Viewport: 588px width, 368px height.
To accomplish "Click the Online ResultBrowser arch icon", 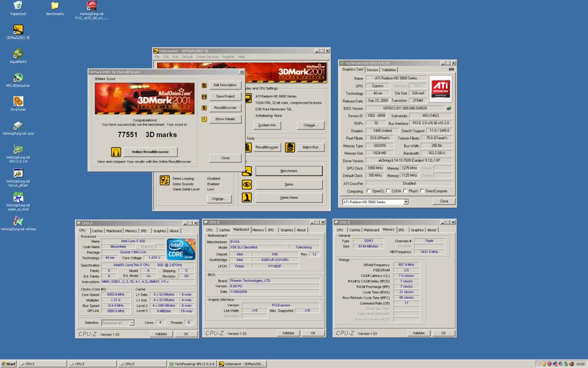I will pyautogui.click(x=116, y=152).
